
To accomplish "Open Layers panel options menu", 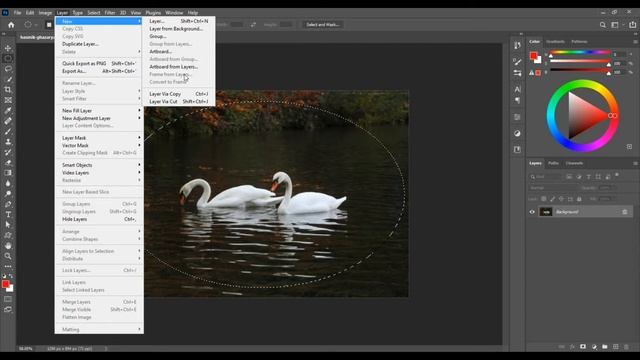I will [x=635, y=163].
